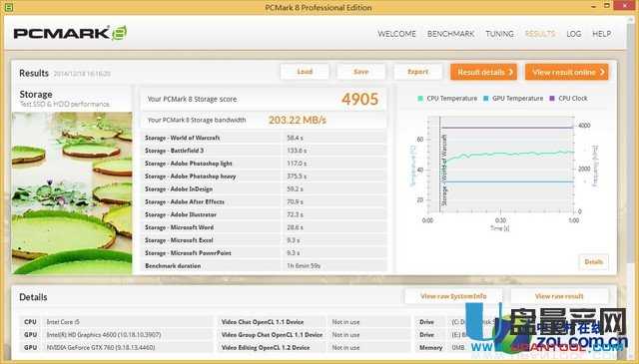Image resolution: width=639 pixels, height=364 pixels.
Task: Open the WELCOME tab
Action: pyautogui.click(x=396, y=34)
